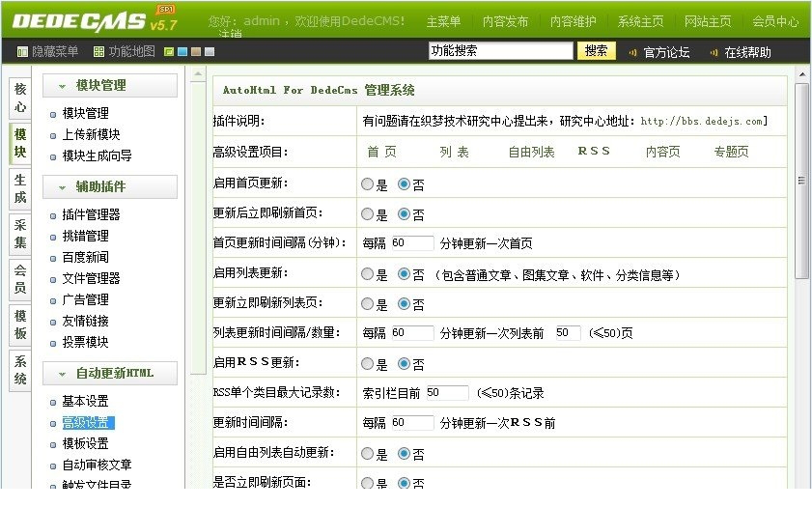This screenshot has height=508, width=812.
Task: Open 友情链接 in sidebar
Action: coord(85,321)
